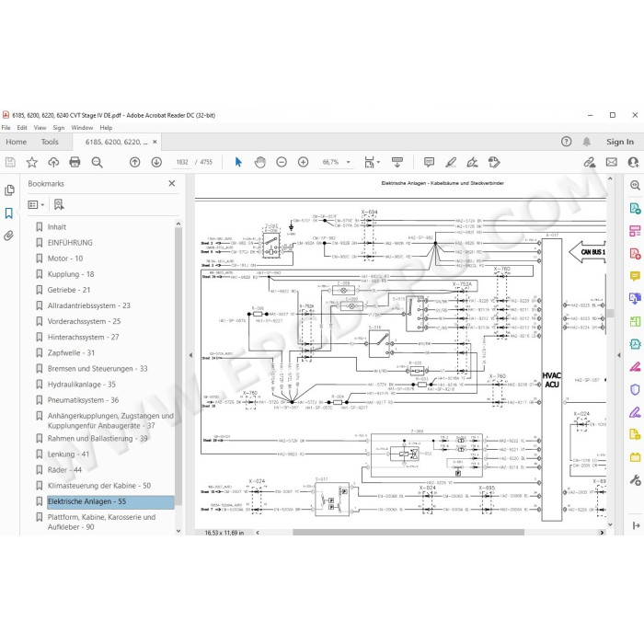Open Lenkung - 41 bookmark
Image resolution: width=644 pixels, height=644 pixels.
coord(68,454)
